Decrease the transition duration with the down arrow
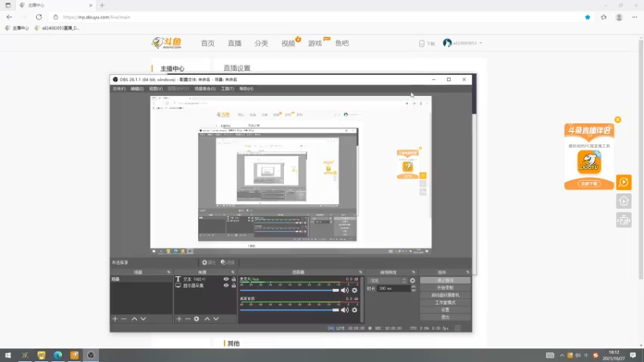 (413, 290)
